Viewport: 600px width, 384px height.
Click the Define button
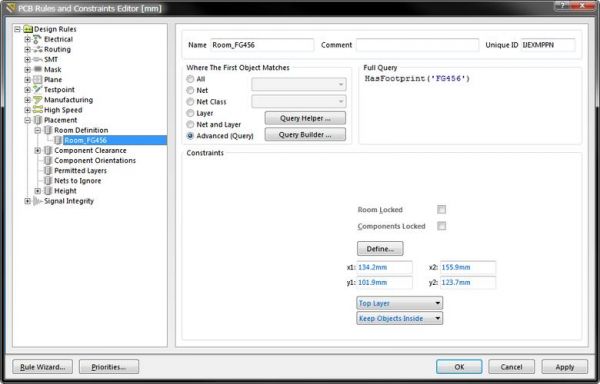pos(380,249)
